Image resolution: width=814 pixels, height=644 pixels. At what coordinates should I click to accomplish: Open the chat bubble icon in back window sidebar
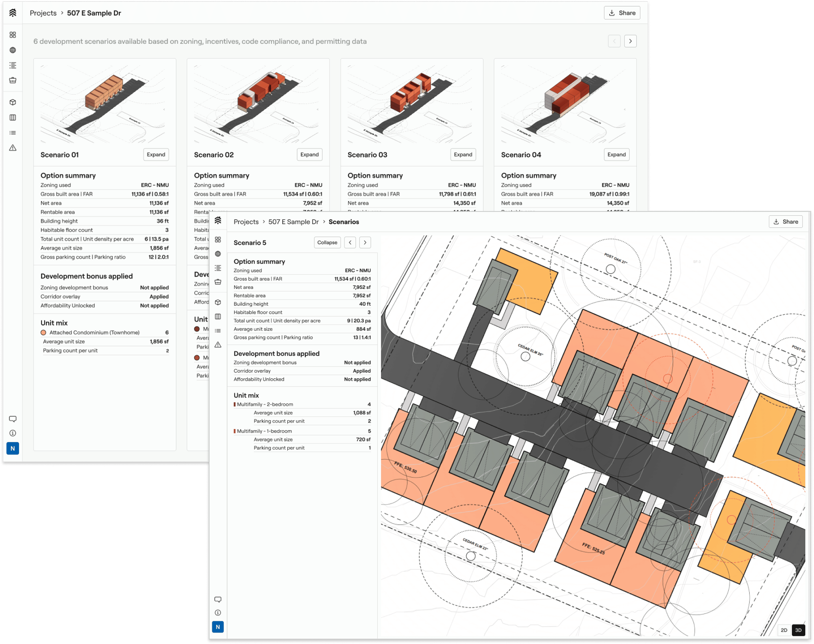(13, 419)
